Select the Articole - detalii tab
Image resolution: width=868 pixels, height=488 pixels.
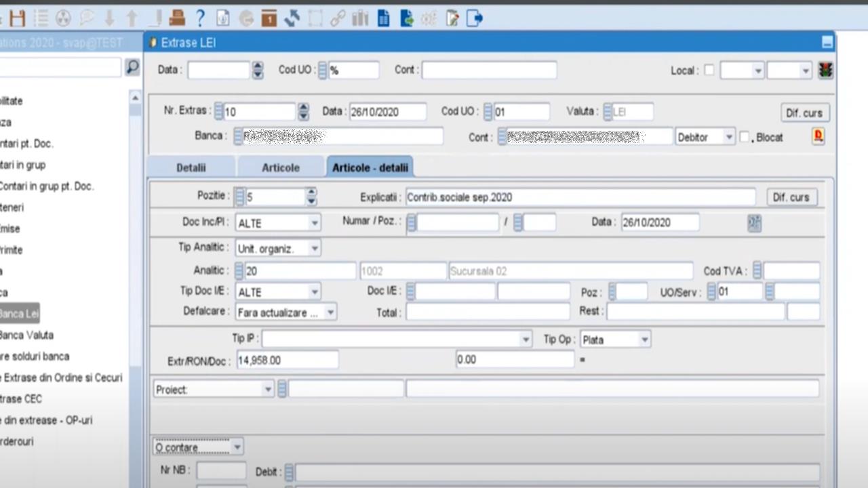pos(370,167)
